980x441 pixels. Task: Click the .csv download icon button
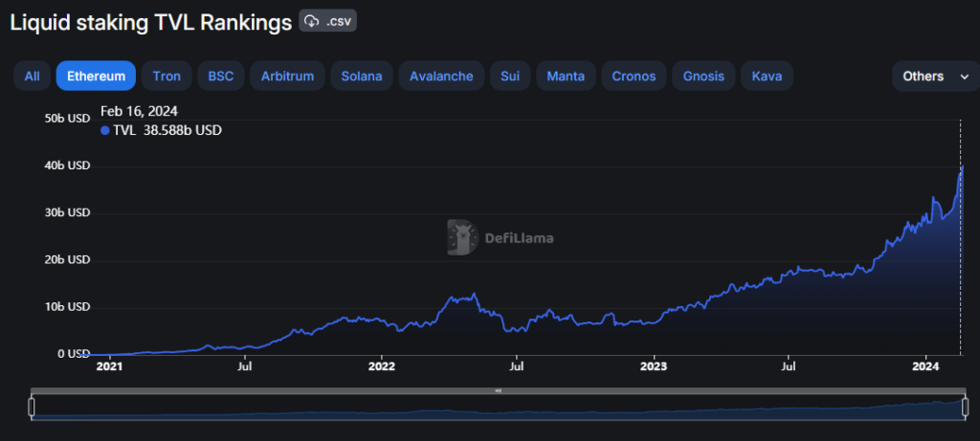click(328, 21)
